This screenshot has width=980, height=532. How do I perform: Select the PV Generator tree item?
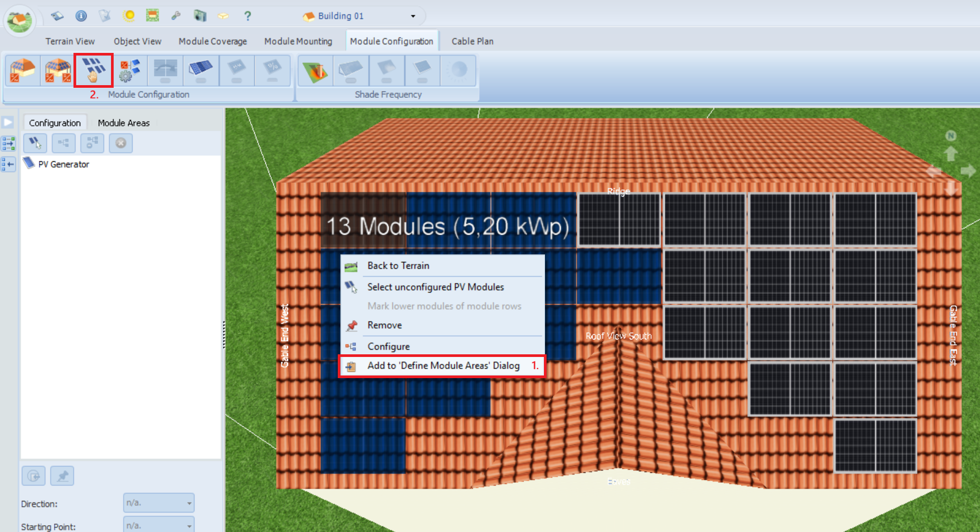(x=63, y=164)
